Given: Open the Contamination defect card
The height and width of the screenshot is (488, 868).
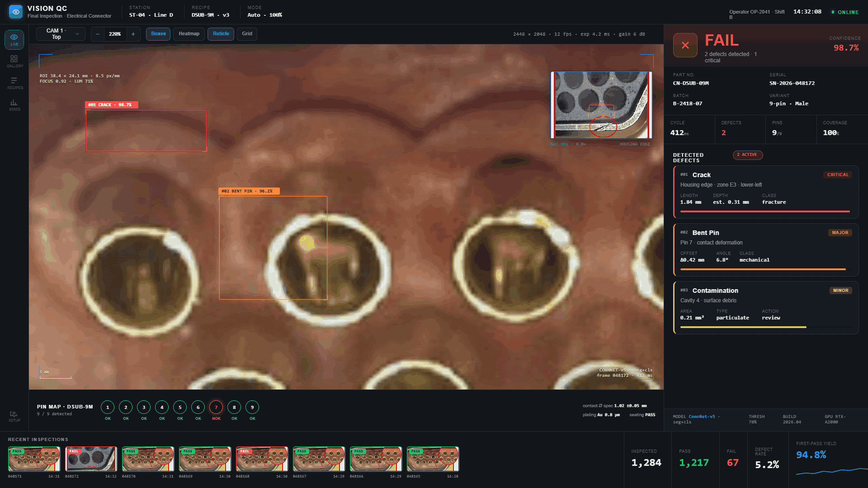Looking at the screenshot, I should pos(766,308).
